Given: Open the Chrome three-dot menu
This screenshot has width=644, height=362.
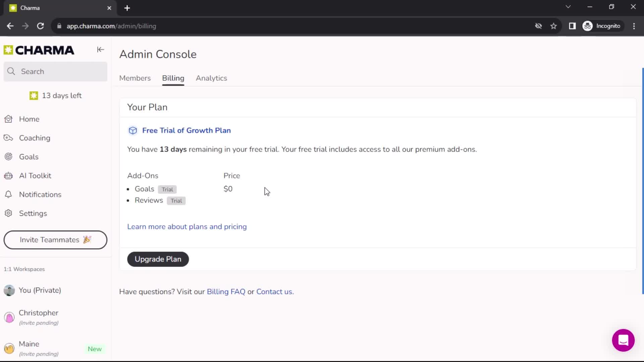Looking at the screenshot, I should 634,26.
